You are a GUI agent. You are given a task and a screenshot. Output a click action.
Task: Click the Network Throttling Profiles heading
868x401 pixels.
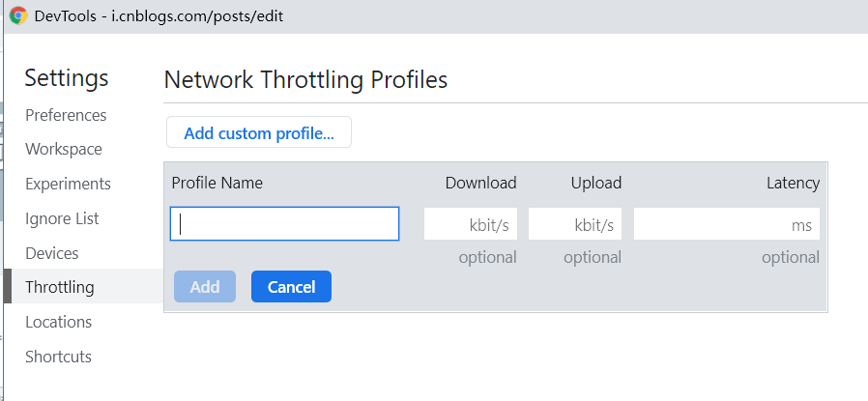point(306,79)
